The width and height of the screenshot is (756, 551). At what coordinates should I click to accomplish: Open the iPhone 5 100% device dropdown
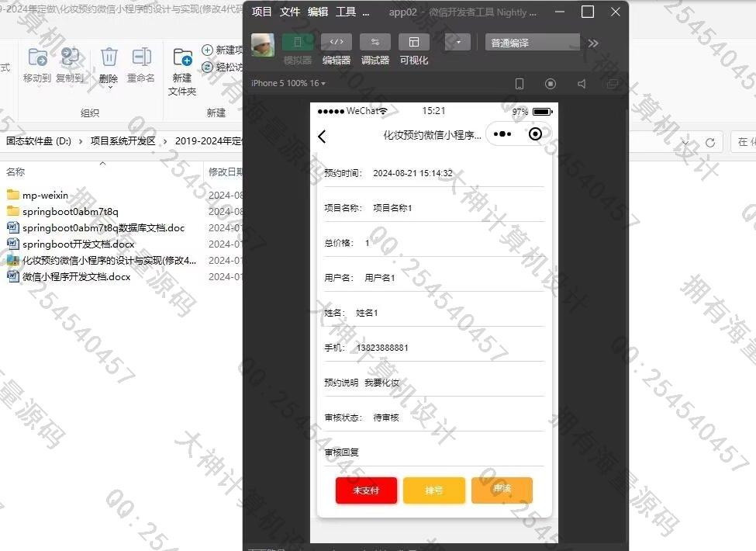coord(288,83)
